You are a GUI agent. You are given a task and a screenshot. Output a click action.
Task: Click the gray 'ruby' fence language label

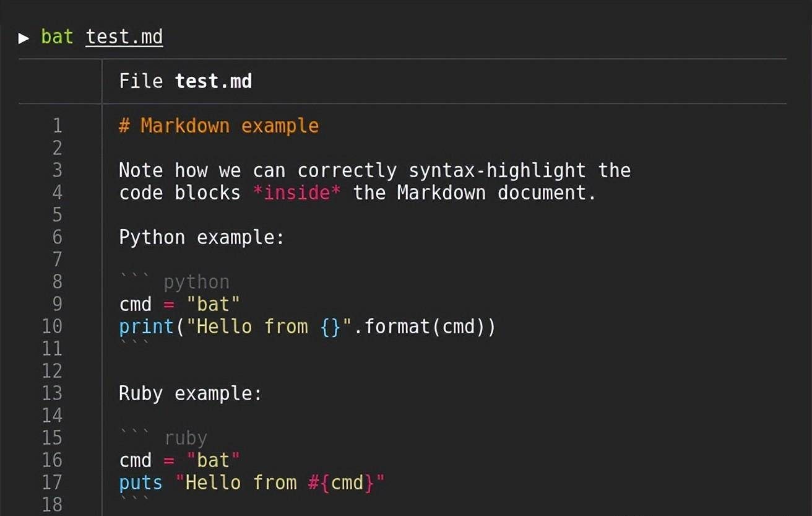pos(186,439)
